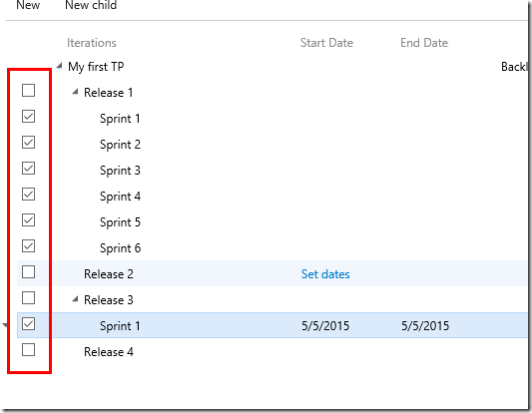This screenshot has height=413, width=532.
Task: Select Sprint 3 in the iteration tree
Action: click(120, 171)
